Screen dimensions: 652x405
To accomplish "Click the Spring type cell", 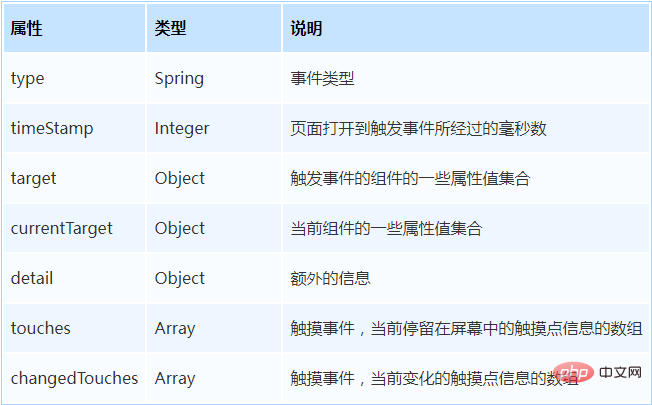I will coord(179,78).
